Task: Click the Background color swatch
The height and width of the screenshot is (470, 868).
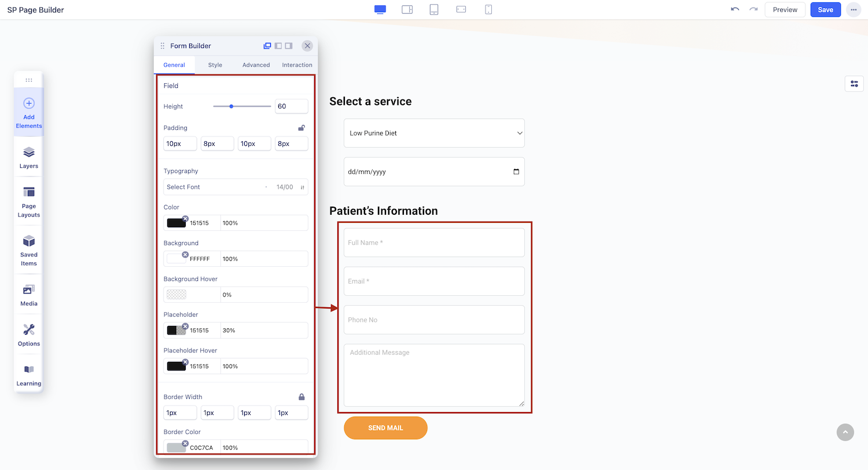Action: [176, 259]
